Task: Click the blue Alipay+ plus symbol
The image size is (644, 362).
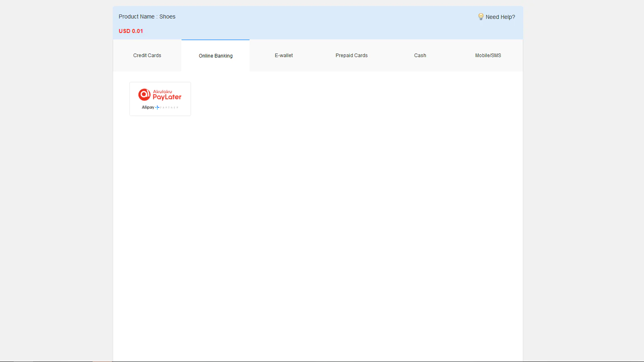Action: coord(157,107)
